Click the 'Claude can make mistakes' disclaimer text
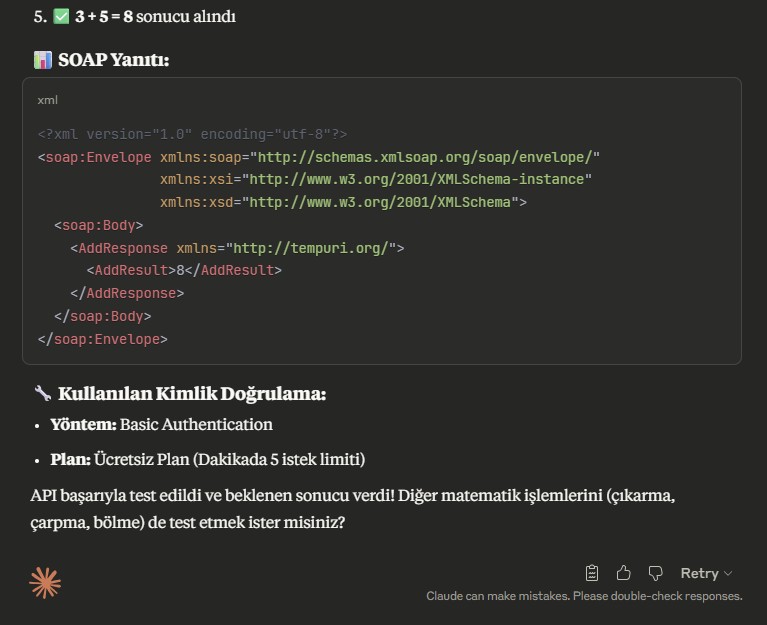This screenshot has width=767, height=625. 584,596
